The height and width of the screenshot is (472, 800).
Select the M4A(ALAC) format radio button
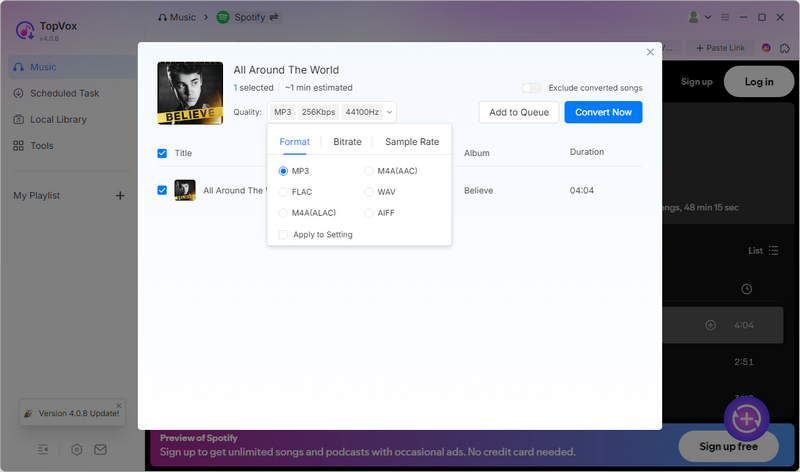(x=283, y=213)
